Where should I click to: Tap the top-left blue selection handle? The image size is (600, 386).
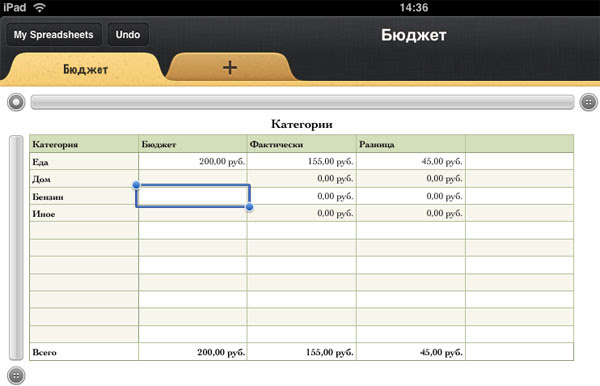click(136, 185)
